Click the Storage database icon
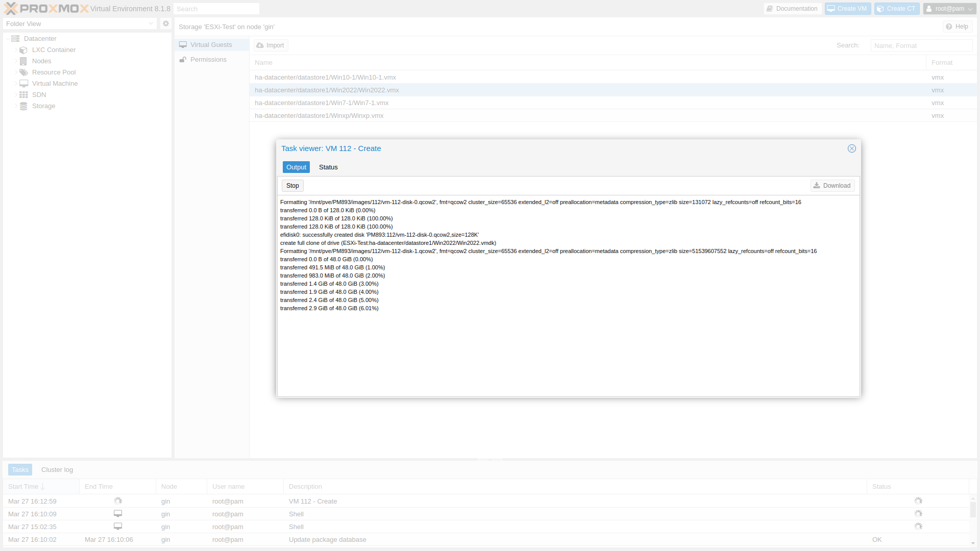 pyautogui.click(x=23, y=106)
